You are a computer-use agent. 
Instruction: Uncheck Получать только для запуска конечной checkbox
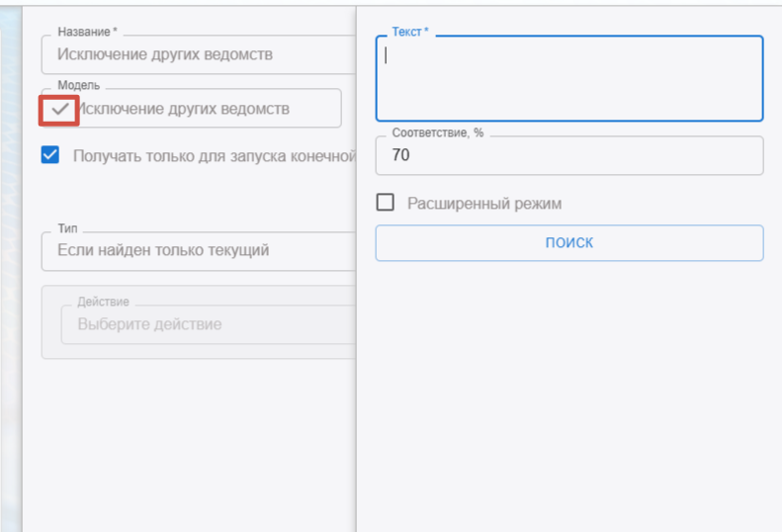point(50,155)
